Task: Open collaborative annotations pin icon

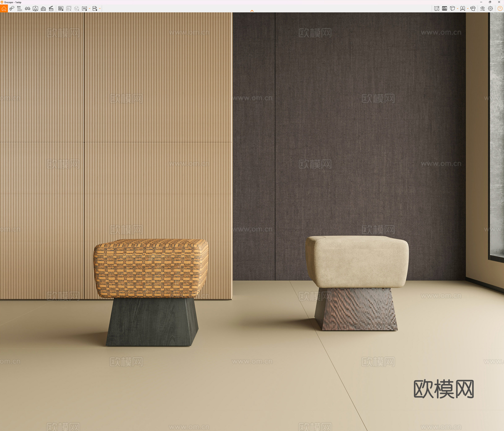Action: 11,8
